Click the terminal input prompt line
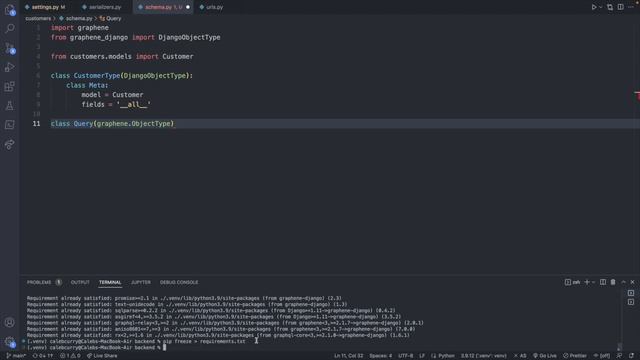 pyautogui.click(x=96, y=348)
